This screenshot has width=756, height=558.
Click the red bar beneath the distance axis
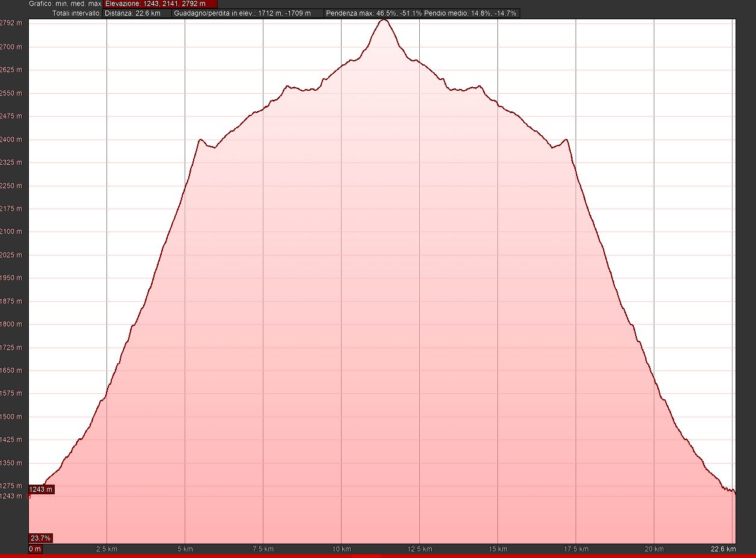pos(378,556)
